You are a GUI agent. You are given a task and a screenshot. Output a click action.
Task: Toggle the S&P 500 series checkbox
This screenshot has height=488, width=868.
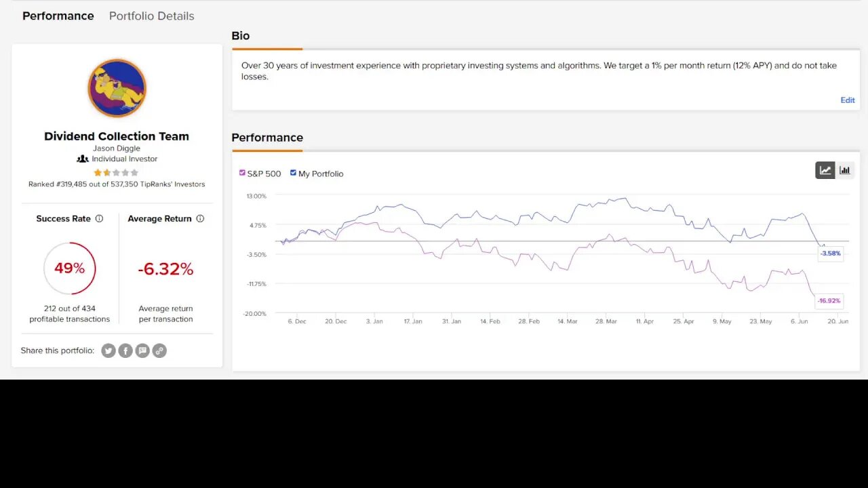[242, 173]
